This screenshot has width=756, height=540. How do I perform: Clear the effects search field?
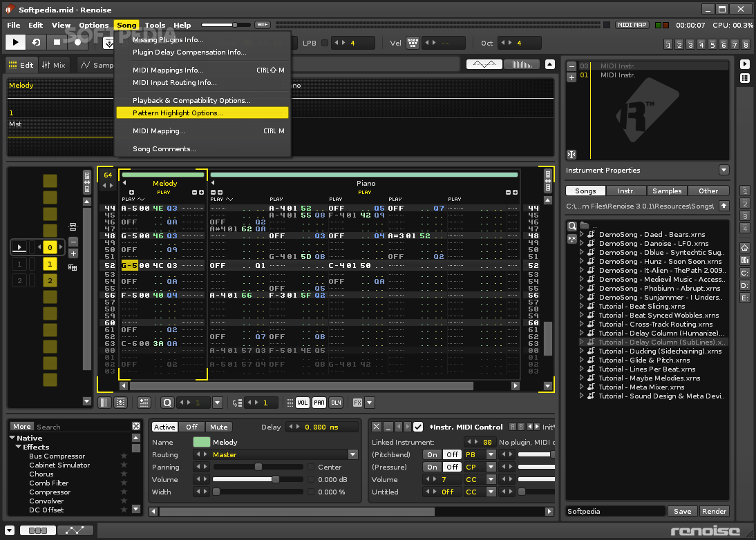tap(136, 426)
